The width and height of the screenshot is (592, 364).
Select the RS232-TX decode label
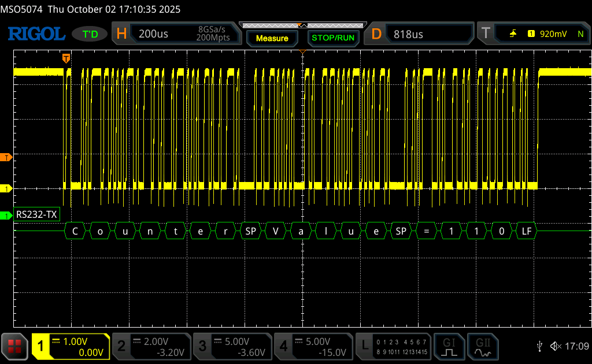pos(37,214)
